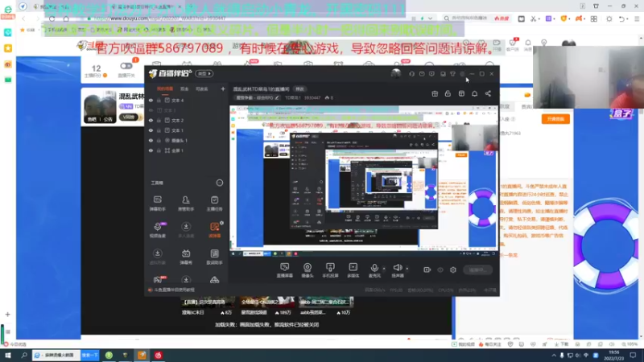Open the red app icon on the taskbar
The width and height of the screenshot is (644, 362).
pyautogui.click(x=159, y=355)
